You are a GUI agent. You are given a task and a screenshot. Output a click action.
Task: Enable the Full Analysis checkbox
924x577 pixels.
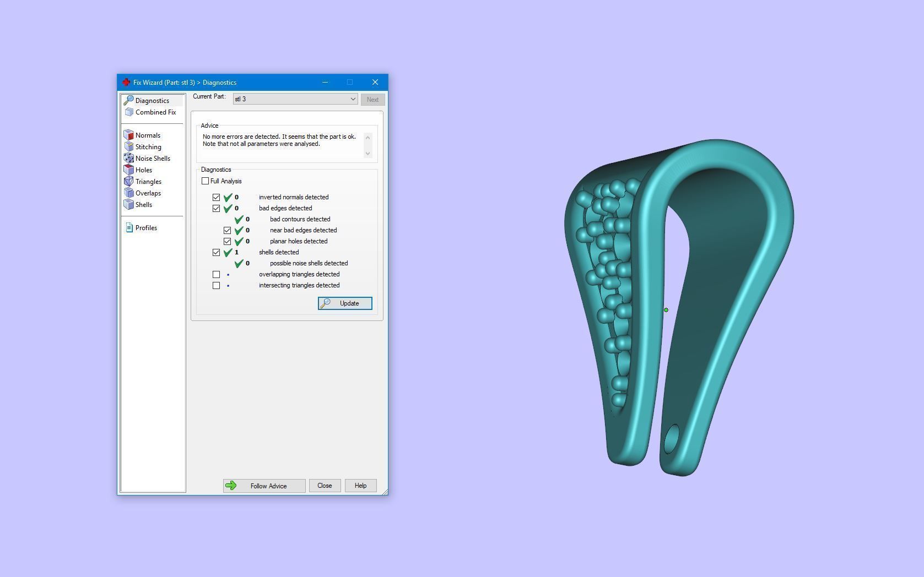[205, 181]
